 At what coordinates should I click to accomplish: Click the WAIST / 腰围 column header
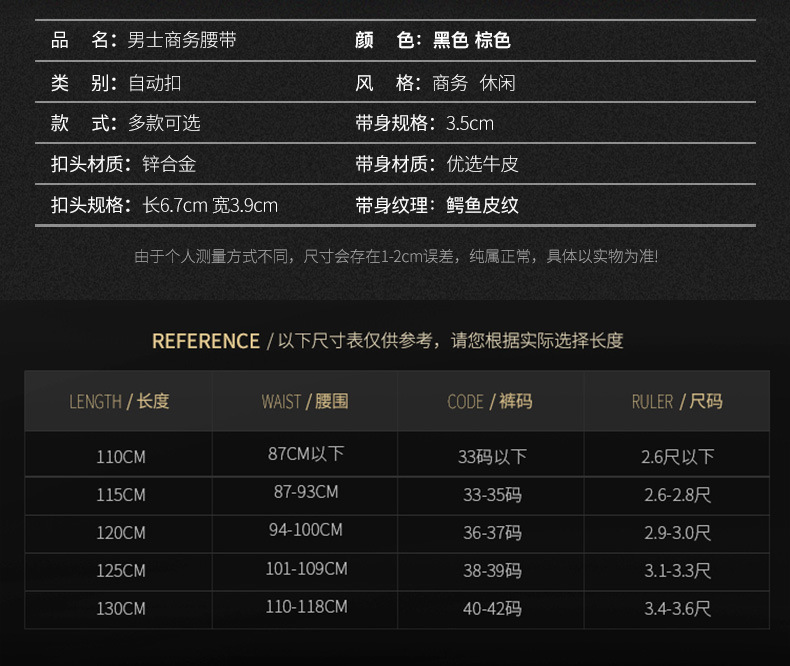pyautogui.click(x=305, y=402)
